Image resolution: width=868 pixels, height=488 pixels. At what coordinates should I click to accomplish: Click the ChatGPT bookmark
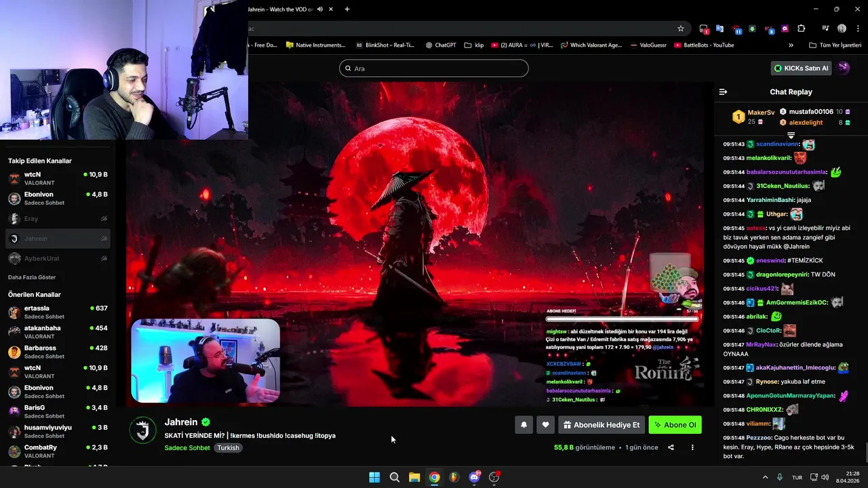[441, 45]
